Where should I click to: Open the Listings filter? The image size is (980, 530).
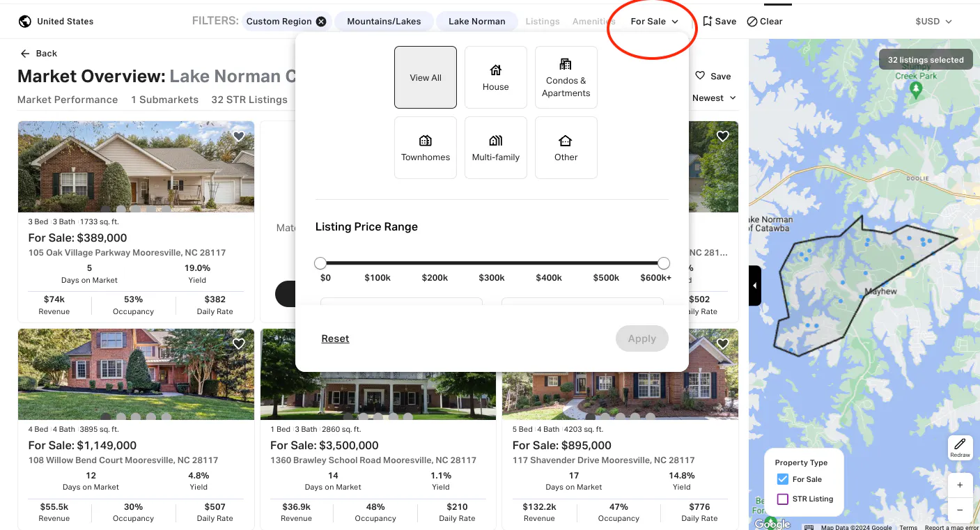click(543, 22)
